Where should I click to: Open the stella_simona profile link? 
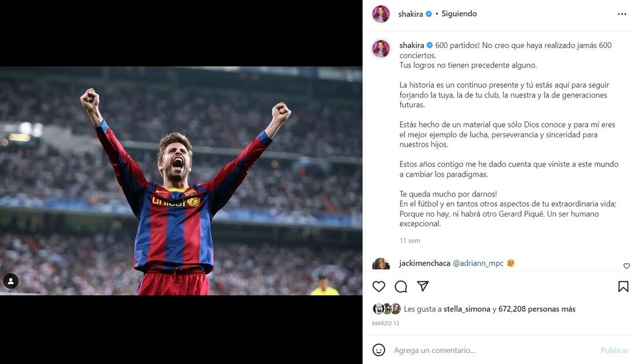[467, 309]
